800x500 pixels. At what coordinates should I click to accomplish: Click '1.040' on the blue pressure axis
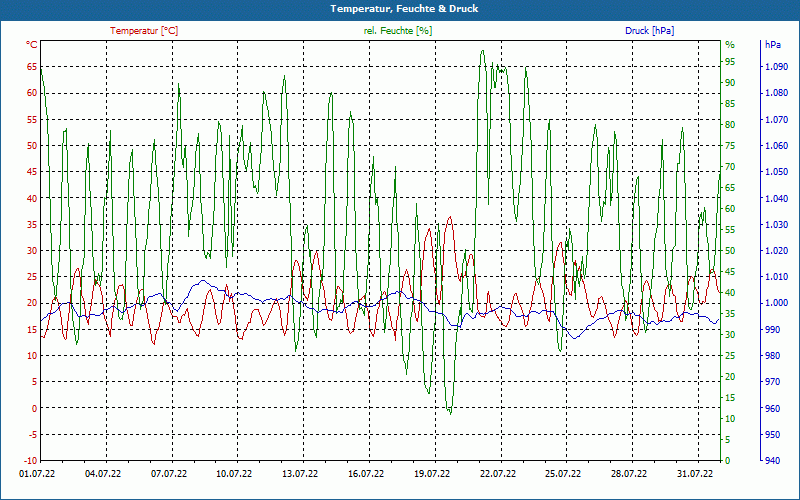coord(777,198)
